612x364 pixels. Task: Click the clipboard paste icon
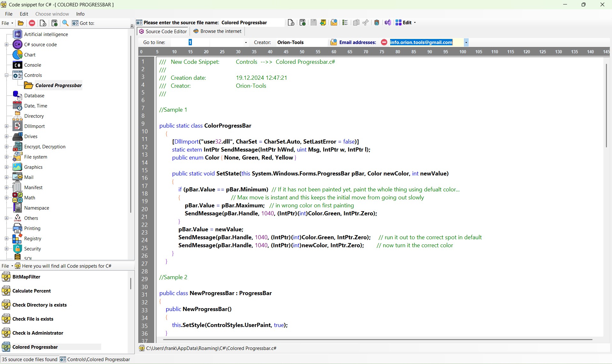pyautogui.click(x=377, y=22)
